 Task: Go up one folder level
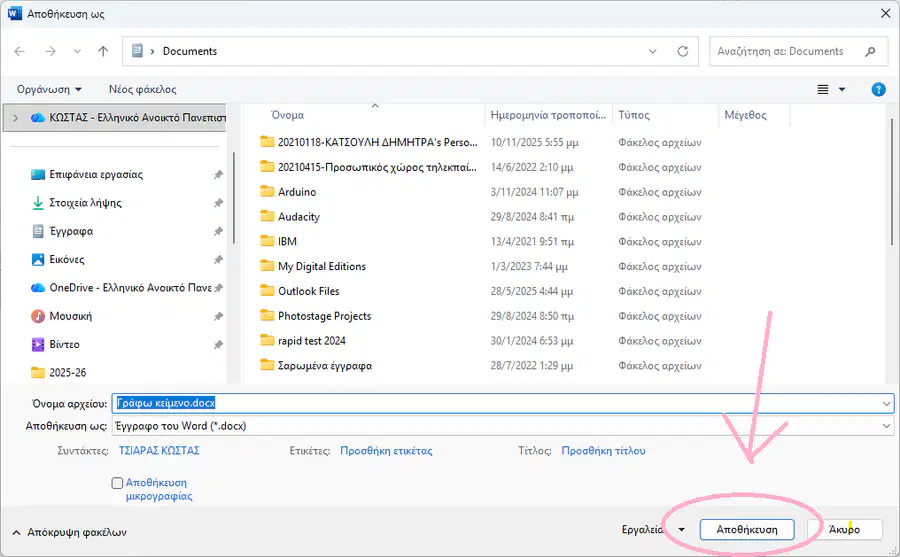click(103, 51)
